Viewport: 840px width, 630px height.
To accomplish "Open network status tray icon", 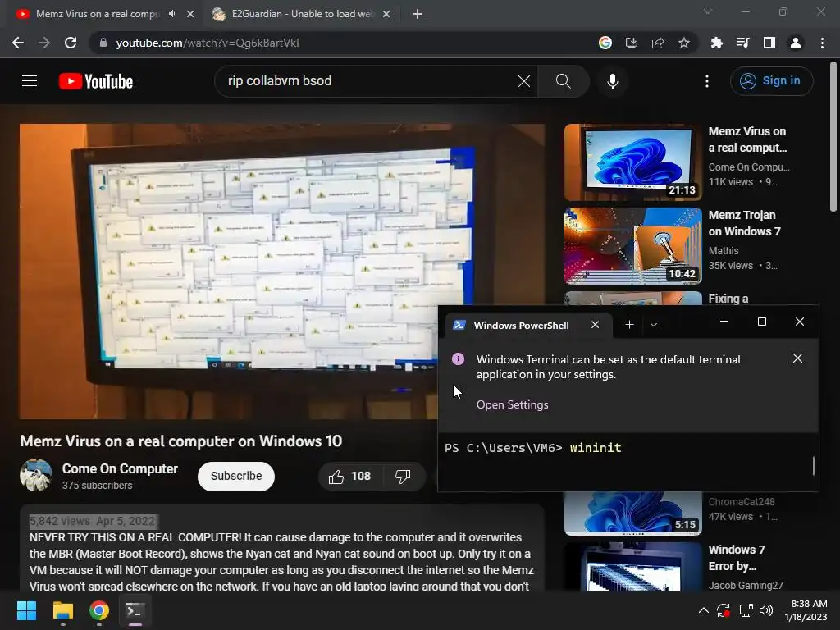I will (x=746, y=610).
